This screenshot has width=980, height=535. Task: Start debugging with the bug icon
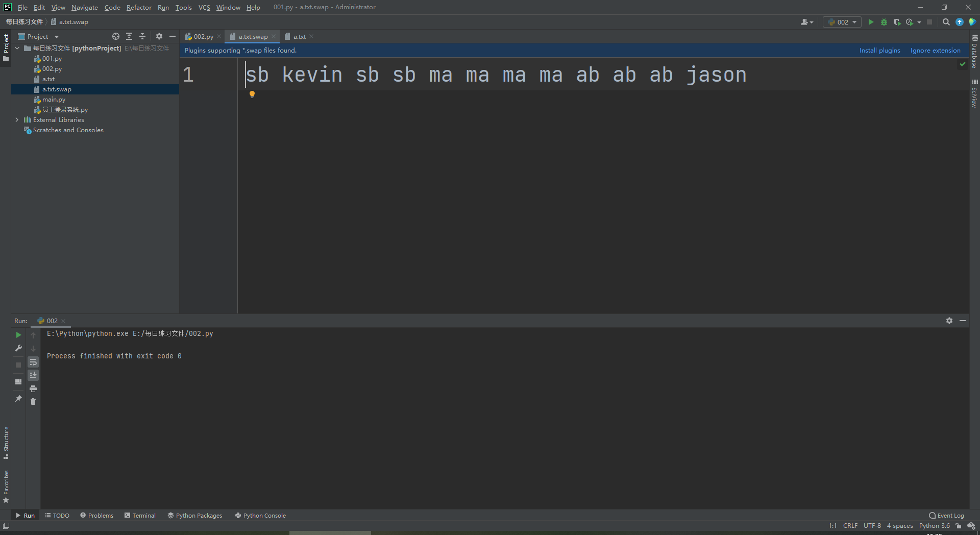click(884, 22)
